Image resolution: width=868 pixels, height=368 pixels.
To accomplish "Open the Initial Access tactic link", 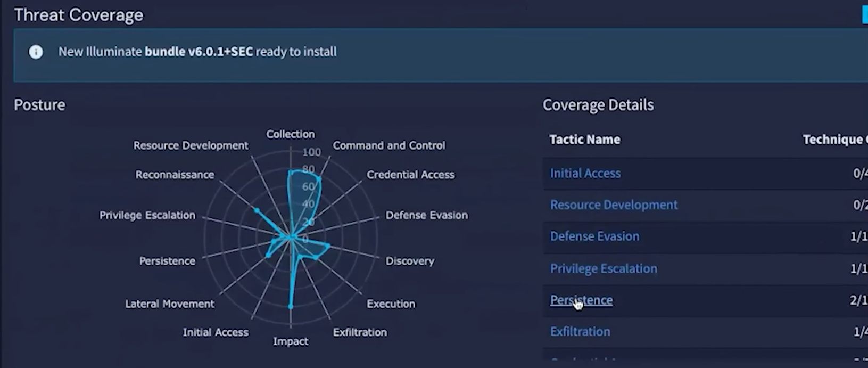I will coord(585,173).
